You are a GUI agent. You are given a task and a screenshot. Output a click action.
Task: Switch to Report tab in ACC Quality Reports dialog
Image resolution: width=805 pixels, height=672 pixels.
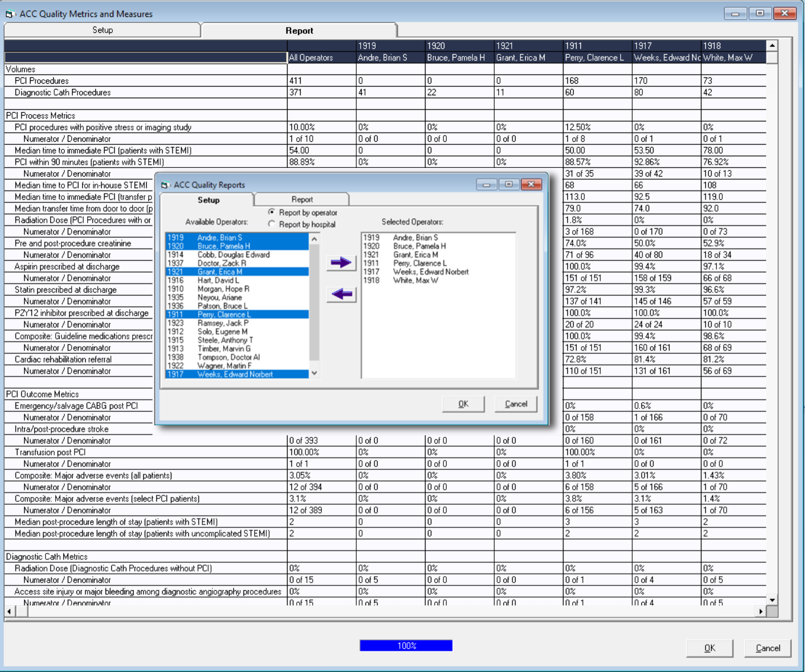pyautogui.click(x=302, y=199)
